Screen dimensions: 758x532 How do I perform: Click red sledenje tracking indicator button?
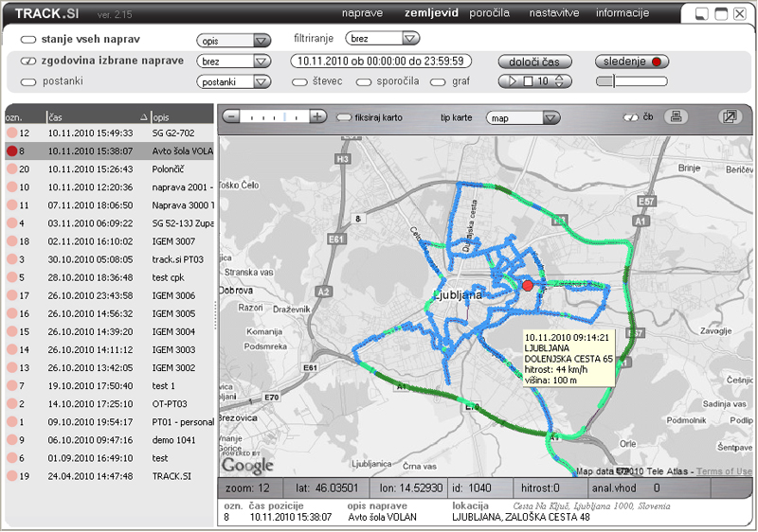point(632,62)
